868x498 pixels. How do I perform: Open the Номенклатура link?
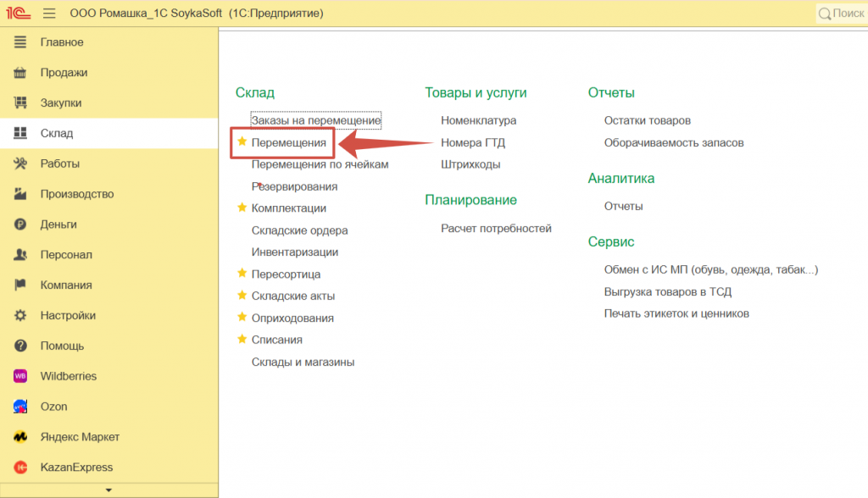pos(478,120)
